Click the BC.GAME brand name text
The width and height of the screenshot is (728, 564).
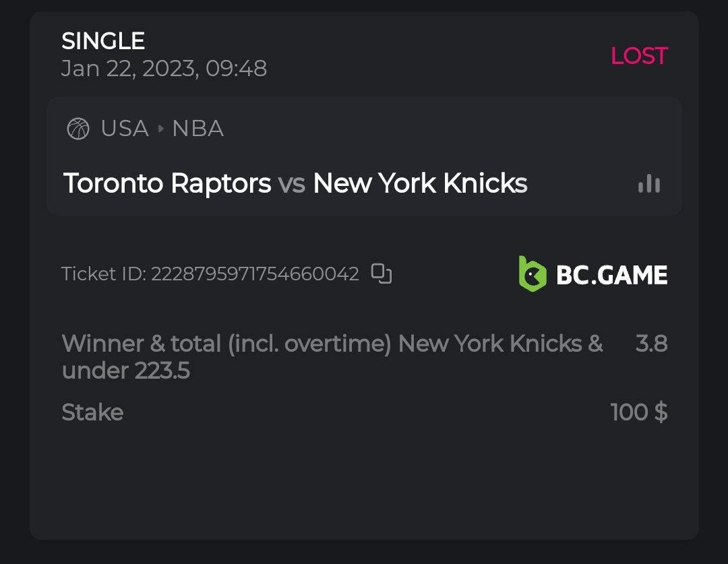coord(611,275)
